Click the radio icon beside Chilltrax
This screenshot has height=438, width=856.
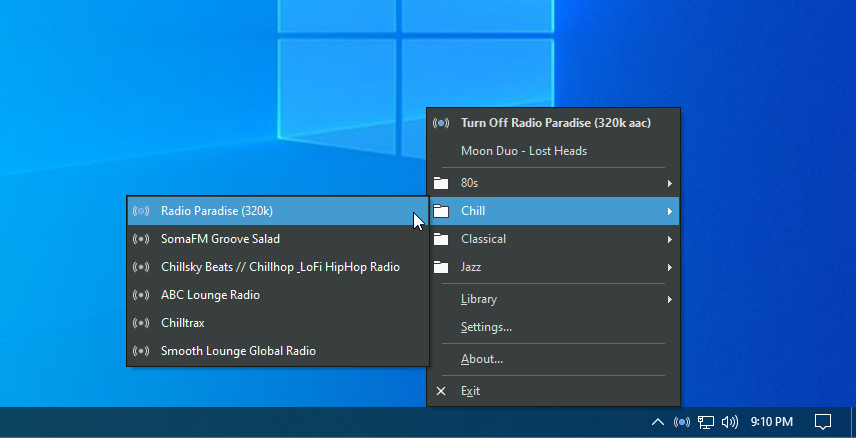(x=141, y=323)
